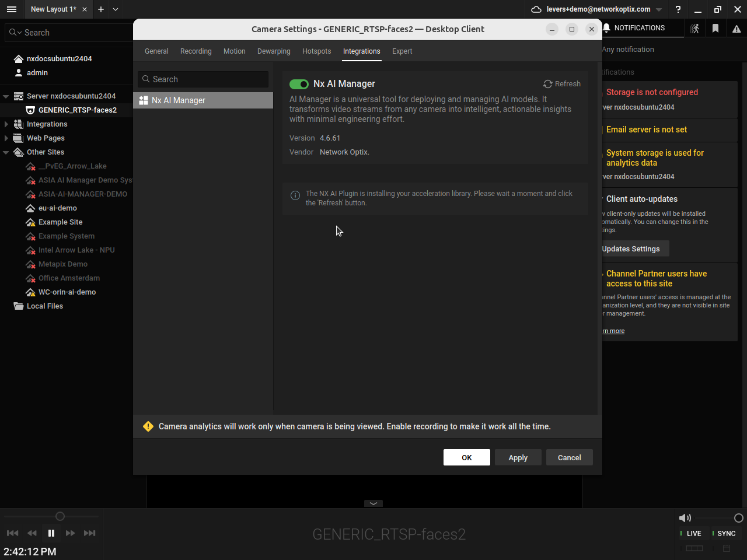747x560 pixels.
Task: Refresh the Nx AI Manager plugin
Action: (562, 84)
